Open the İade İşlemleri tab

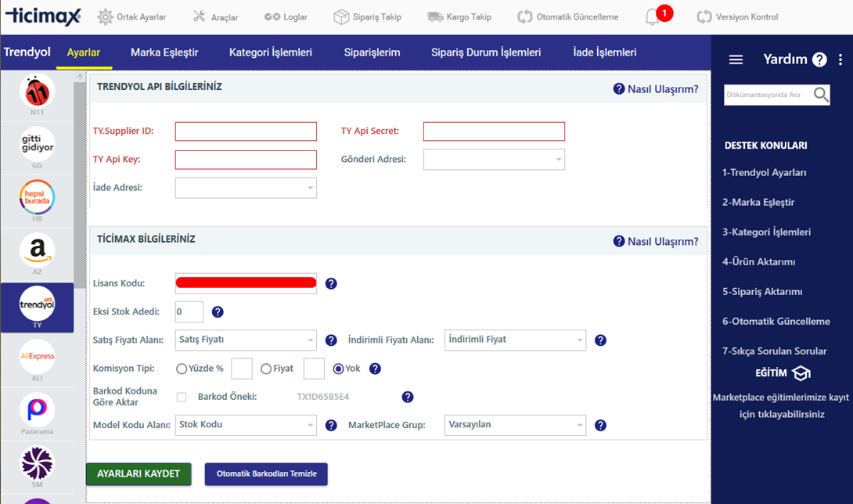[604, 52]
